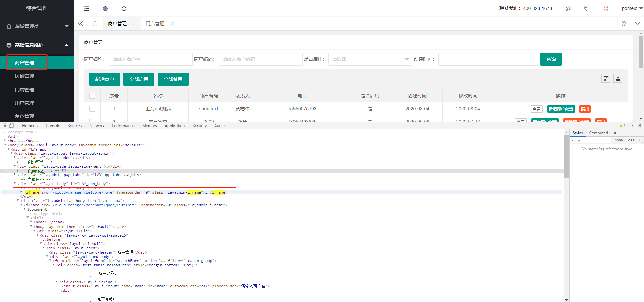Expand the layui-header div node
The width and height of the screenshot is (644, 302).
[15, 158]
